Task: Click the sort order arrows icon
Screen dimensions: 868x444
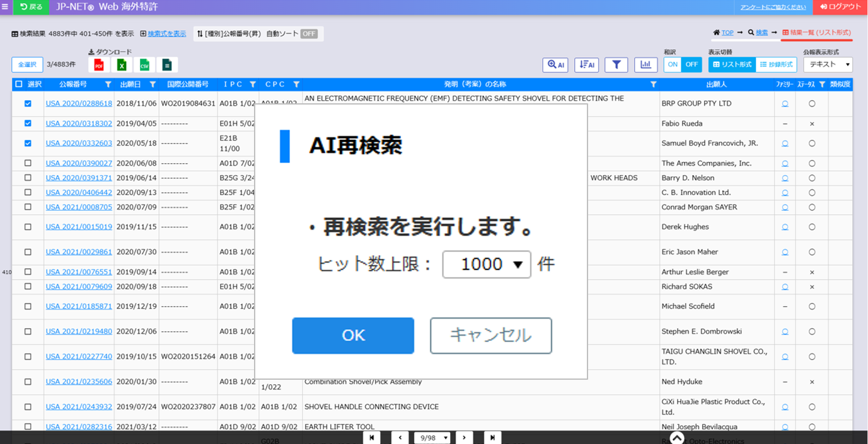Action: pyautogui.click(x=200, y=33)
